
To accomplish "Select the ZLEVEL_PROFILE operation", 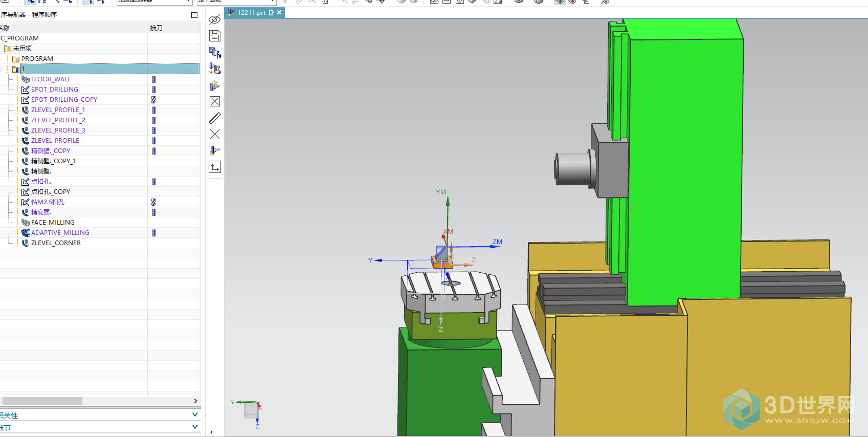I will click(55, 141).
